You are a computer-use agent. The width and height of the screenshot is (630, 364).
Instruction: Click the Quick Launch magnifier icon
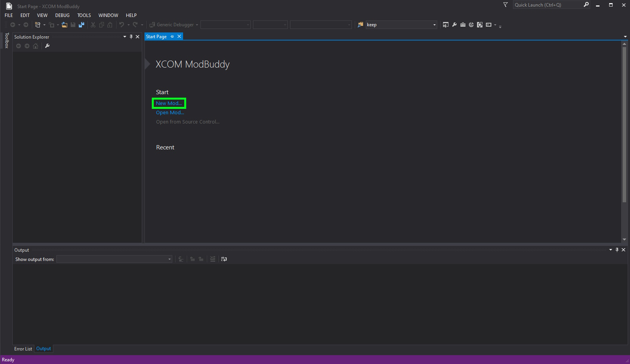pos(586,5)
